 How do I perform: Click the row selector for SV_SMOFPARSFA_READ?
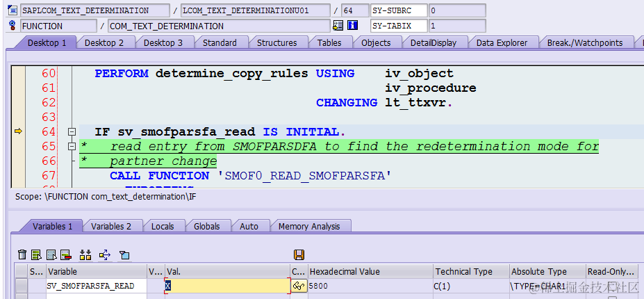(22, 285)
